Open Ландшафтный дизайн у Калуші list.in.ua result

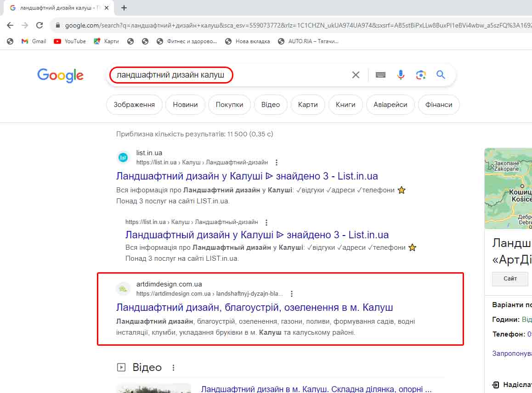257,235
